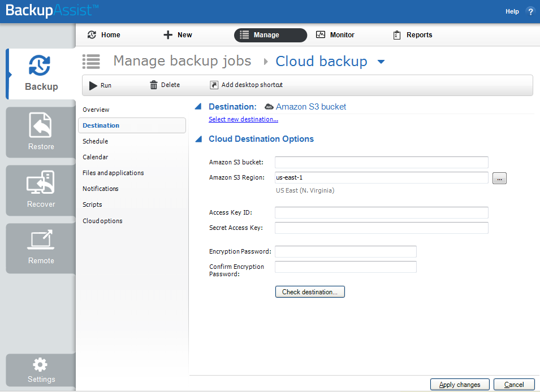This screenshot has width=540, height=392.
Task: Click the Delete trash can icon
Action: pyautogui.click(x=154, y=85)
